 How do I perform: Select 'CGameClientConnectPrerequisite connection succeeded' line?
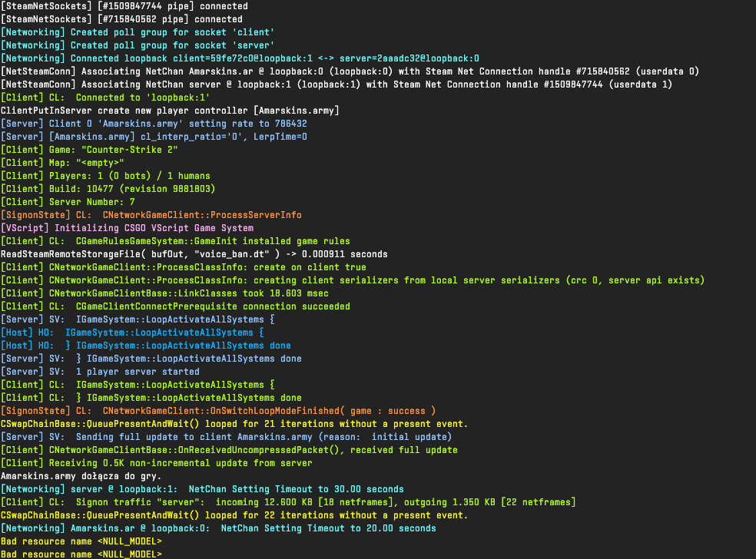(175, 306)
